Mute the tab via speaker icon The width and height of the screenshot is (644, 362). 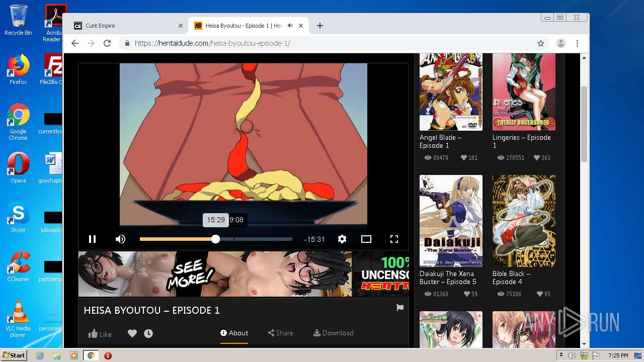pos(290,26)
